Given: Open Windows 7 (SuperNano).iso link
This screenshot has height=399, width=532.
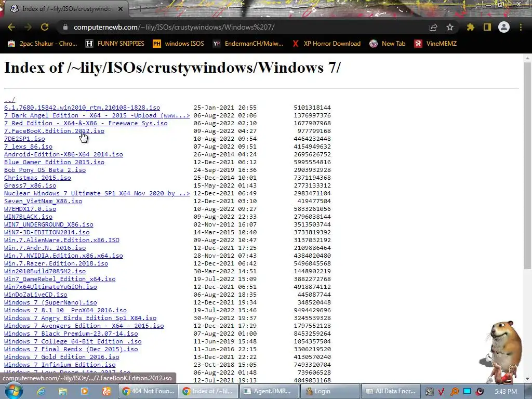Looking at the screenshot, I should [50, 303].
